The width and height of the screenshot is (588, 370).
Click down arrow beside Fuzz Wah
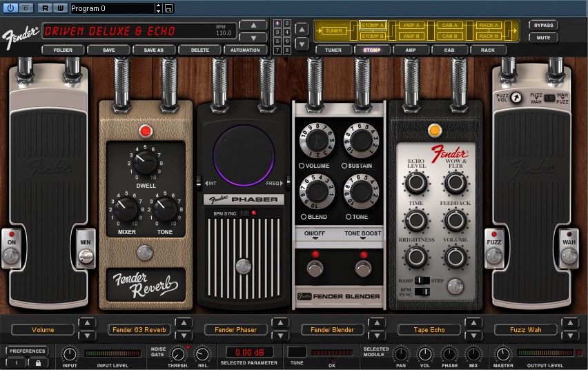click(570, 335)
